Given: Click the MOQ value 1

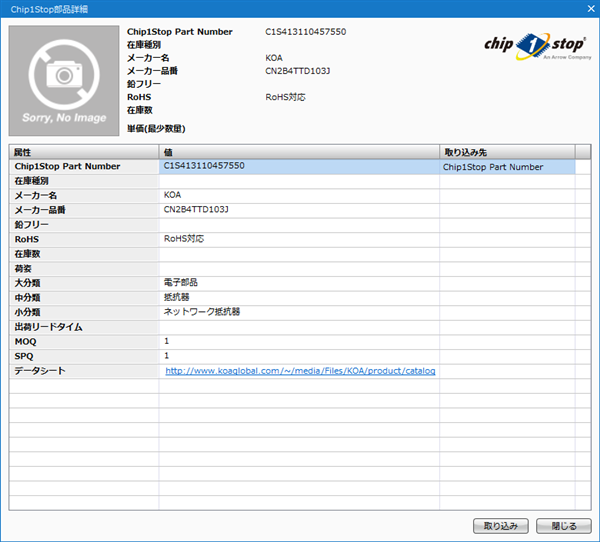Looking at the screenshot, I should [x=166, y=341].
